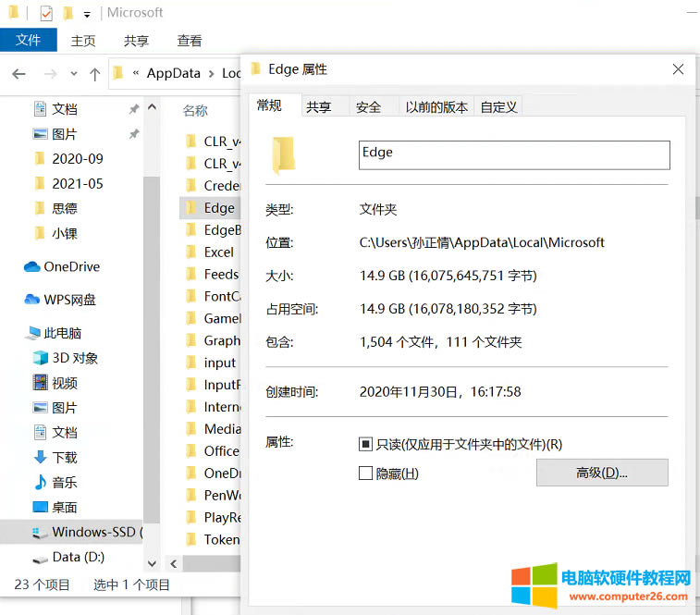The width and height of the screenshot is (700, 615).
Task: Open the Data (D:) drive
Action: (x=78, y=557)
